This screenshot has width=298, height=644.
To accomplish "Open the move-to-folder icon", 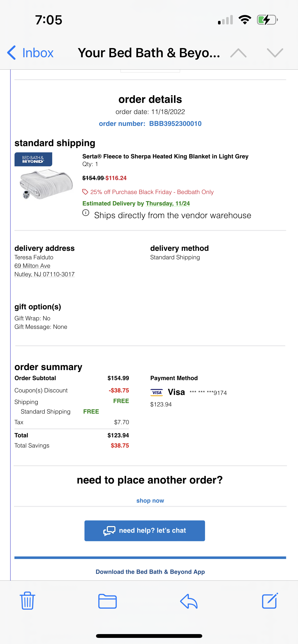I will pyautogui.click(x=107, y=601).
